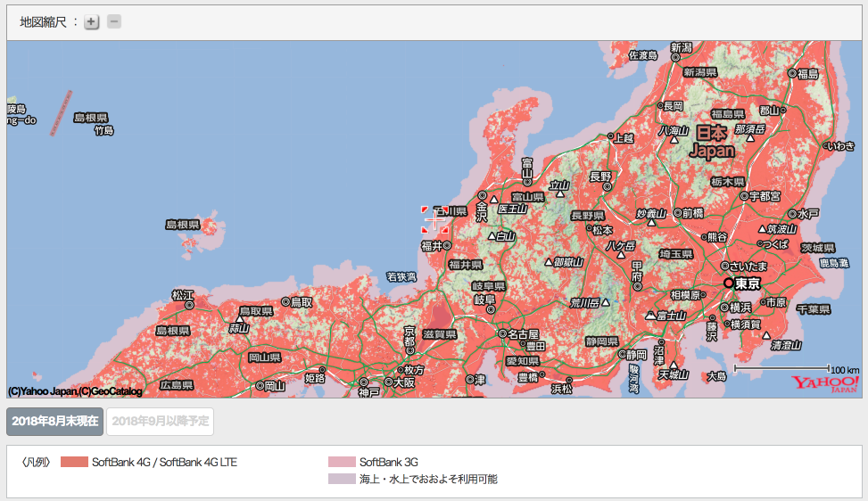Screen dimensions: 868x501
Task: Click the さいたま city label
Action: 749,267
